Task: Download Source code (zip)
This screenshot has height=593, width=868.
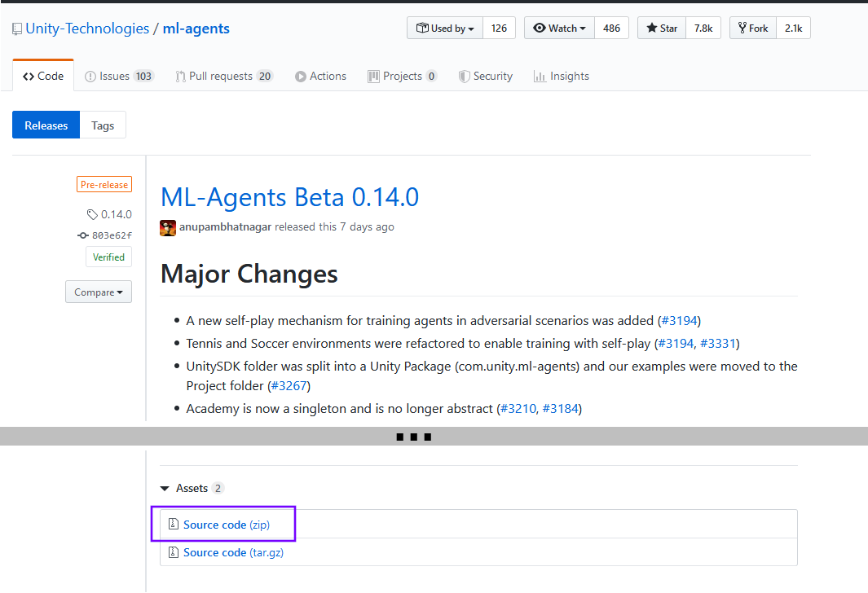Action: [x=227, y=525]
